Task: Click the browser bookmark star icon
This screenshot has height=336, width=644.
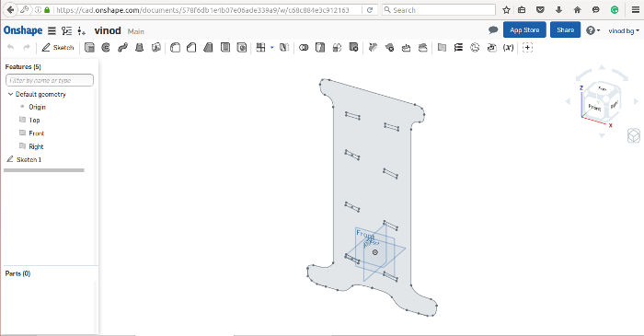Action: click(x=506, y=10)
